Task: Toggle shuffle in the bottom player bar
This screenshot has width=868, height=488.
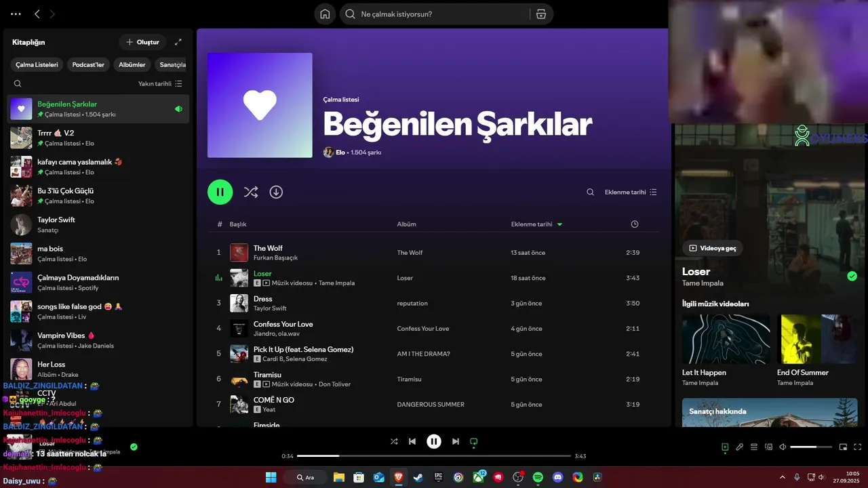Action: [x=394, y=442]
